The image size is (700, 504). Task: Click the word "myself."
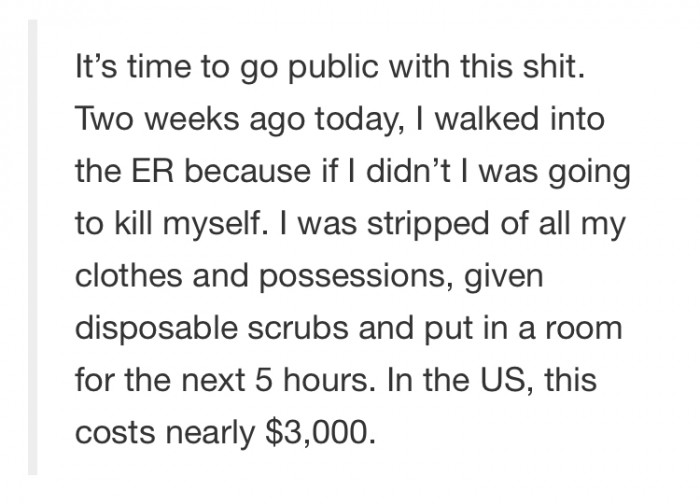pos(218,224)
